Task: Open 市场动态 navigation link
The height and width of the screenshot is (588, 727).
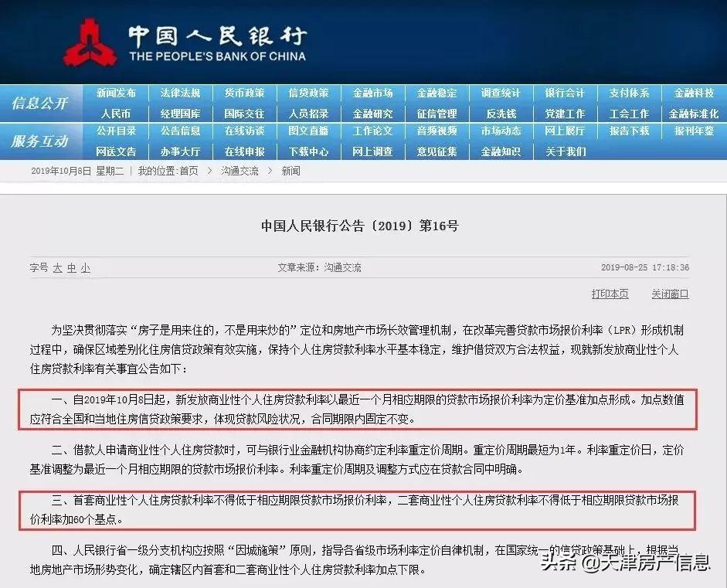Action: (x=501, y=131)
